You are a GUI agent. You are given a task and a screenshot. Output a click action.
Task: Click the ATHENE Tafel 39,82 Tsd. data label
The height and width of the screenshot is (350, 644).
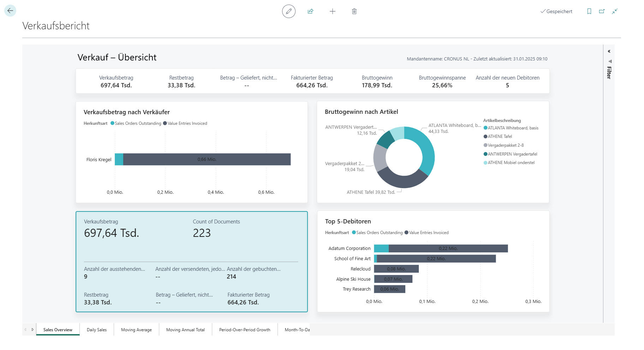click(371, 192)
